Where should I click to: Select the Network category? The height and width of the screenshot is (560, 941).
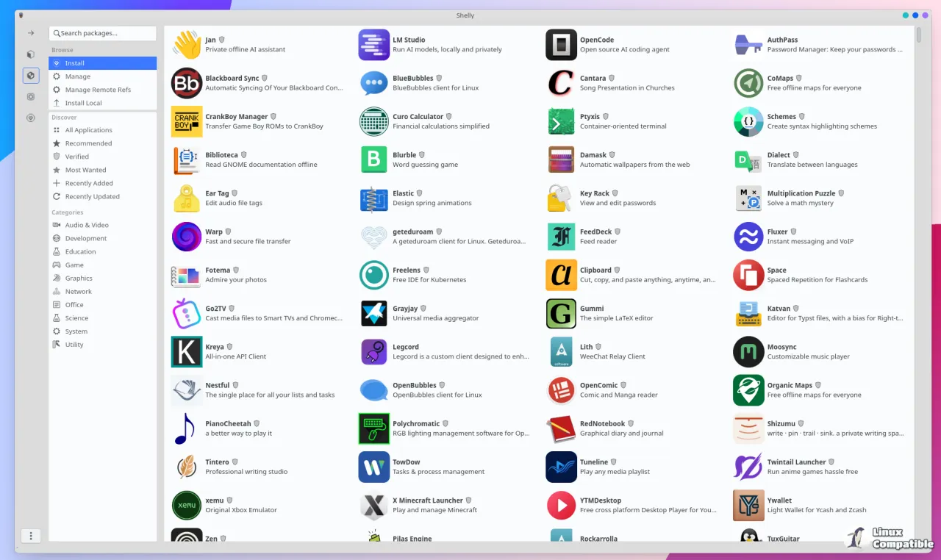pos(103,292)
